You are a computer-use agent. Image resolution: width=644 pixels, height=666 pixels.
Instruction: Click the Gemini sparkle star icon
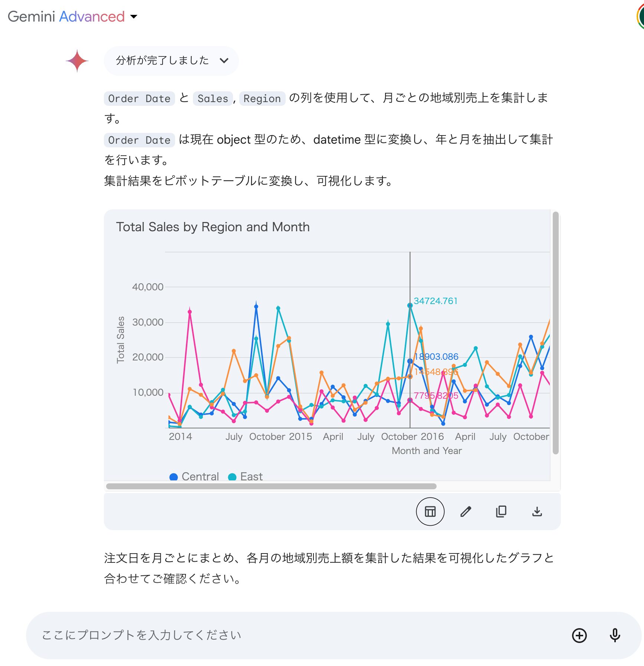pos(77,61)
